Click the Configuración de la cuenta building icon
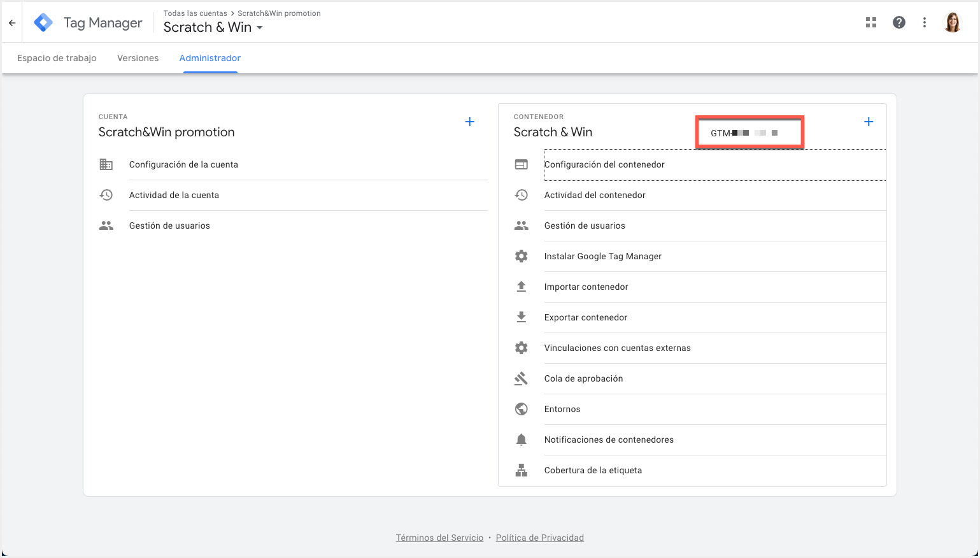The width and height of the screenshot is (980, 558). [x=106, y=164]
